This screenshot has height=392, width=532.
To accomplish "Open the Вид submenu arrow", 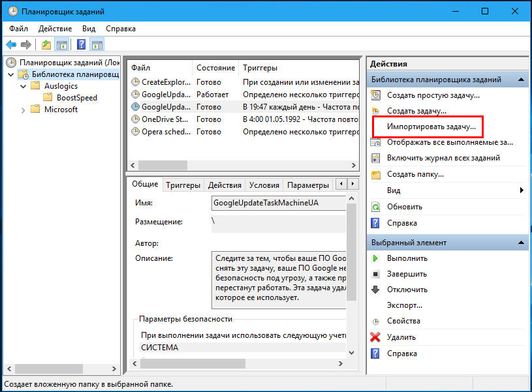I will [522, 190].
